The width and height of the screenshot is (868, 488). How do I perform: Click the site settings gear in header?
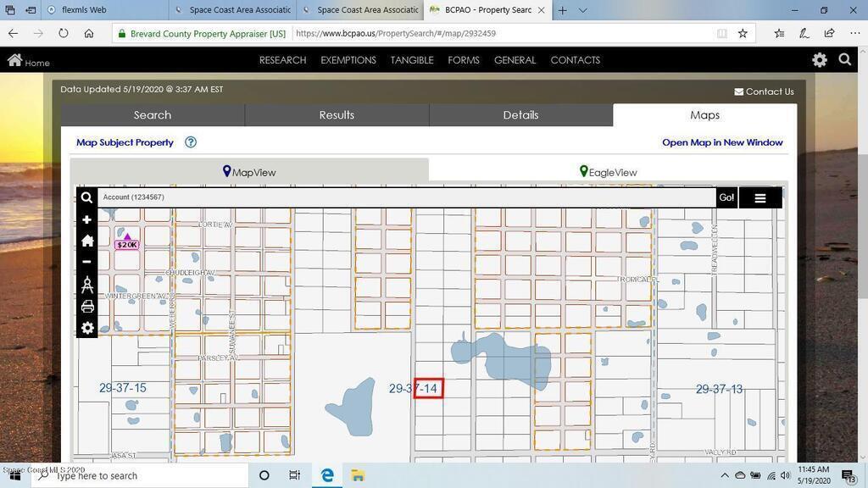(x=819, y=60)
